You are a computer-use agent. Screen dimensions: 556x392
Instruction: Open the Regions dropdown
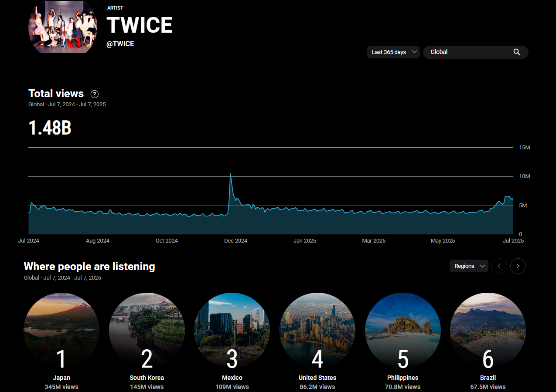tap(469, 266)
